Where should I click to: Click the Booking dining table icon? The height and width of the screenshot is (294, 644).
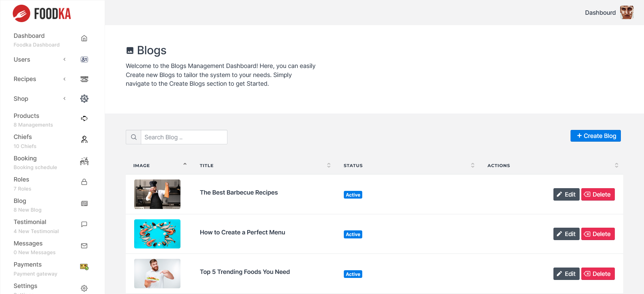(x=84, y=161)
